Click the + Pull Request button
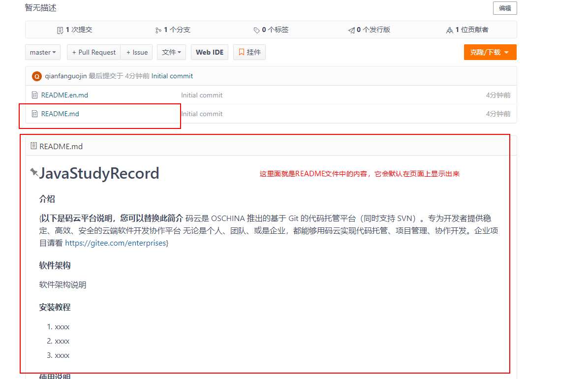 [x=93, y=52]
